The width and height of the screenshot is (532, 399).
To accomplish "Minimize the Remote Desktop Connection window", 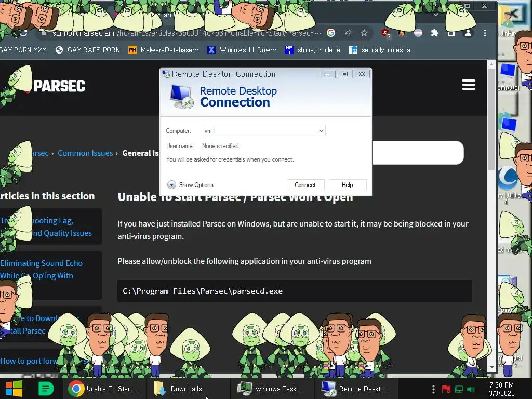I will tap(327, 74).
